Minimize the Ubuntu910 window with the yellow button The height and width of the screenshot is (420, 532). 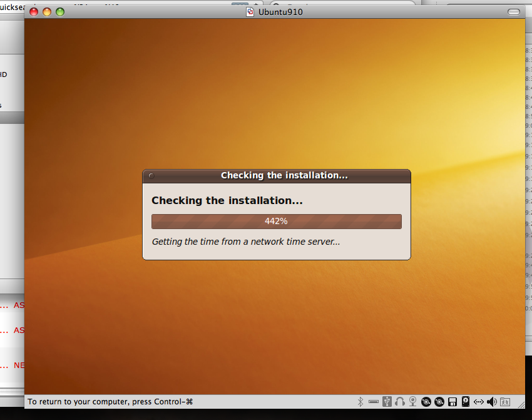tap(47, 13)
